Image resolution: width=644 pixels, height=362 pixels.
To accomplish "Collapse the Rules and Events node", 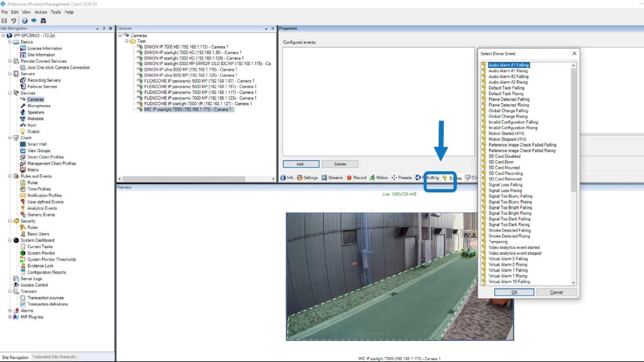I will pyautogui.click(x=10, y=176).
